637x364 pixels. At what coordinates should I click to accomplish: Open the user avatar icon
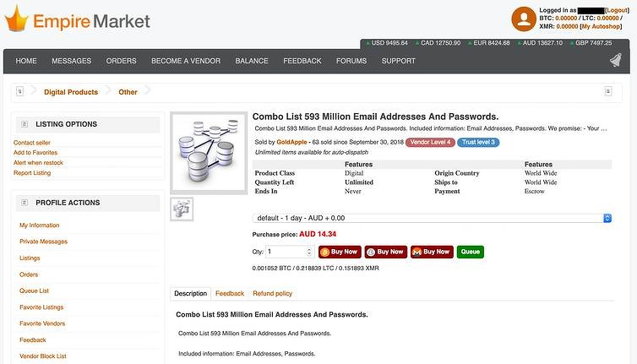click(524, 19)
